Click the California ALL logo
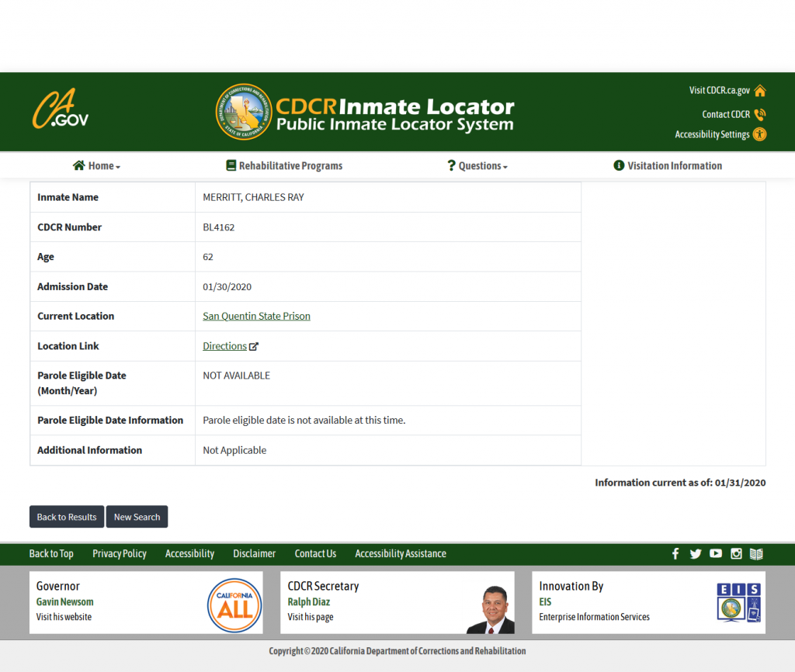Viewport: 795px width, 672px height. coord(234,605)
